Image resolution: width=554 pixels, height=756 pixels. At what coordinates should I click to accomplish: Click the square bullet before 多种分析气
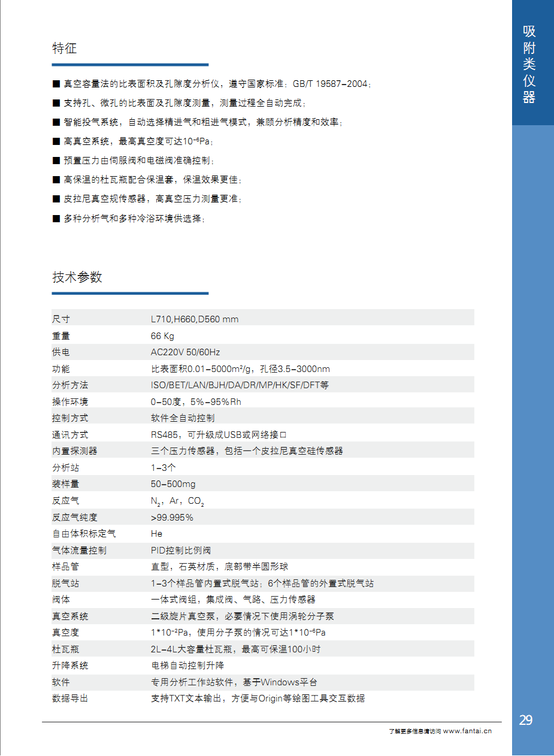click(56, 219)
